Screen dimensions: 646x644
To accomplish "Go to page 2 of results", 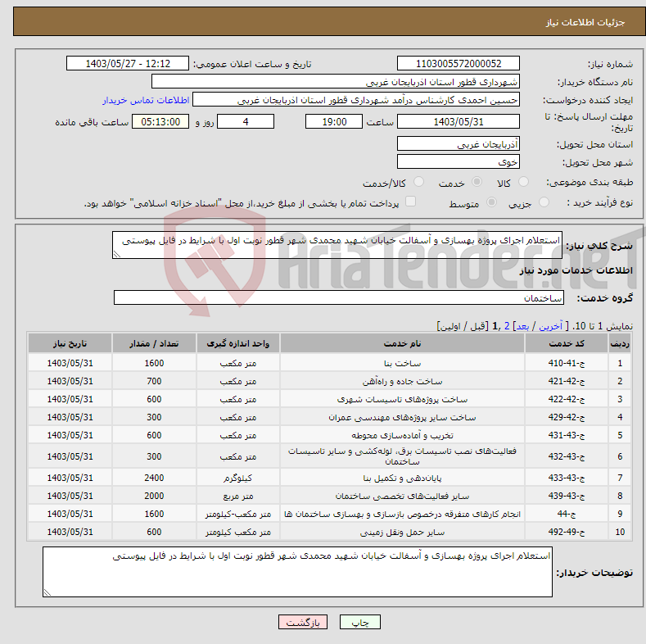I will pos(507,326).
